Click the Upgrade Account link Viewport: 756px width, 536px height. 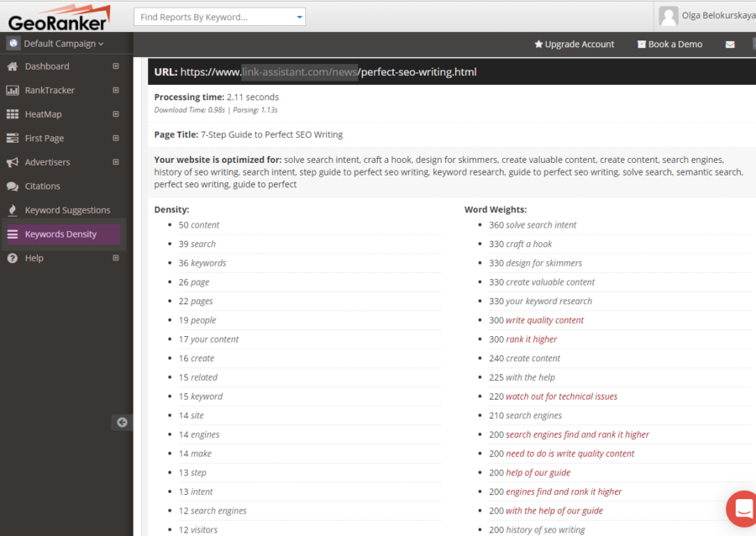(x=575, y=45)
